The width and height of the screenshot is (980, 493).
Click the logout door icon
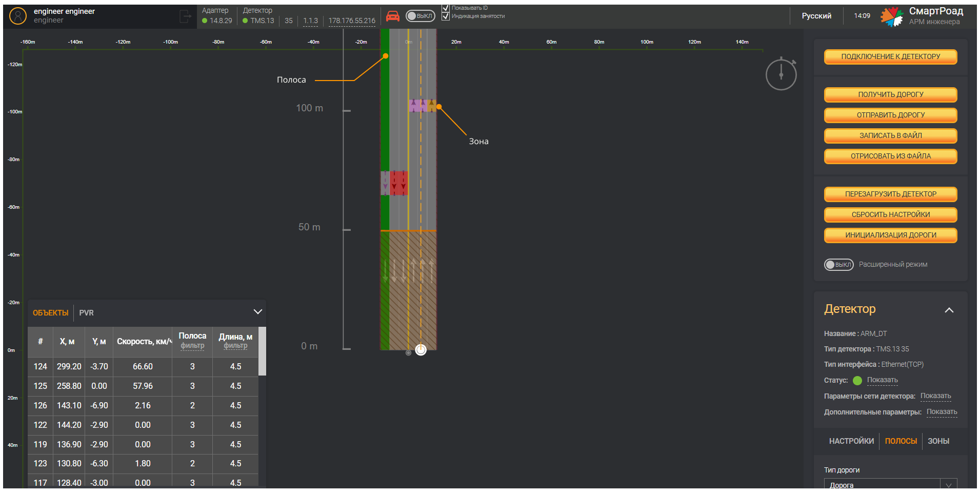[186, 16]
